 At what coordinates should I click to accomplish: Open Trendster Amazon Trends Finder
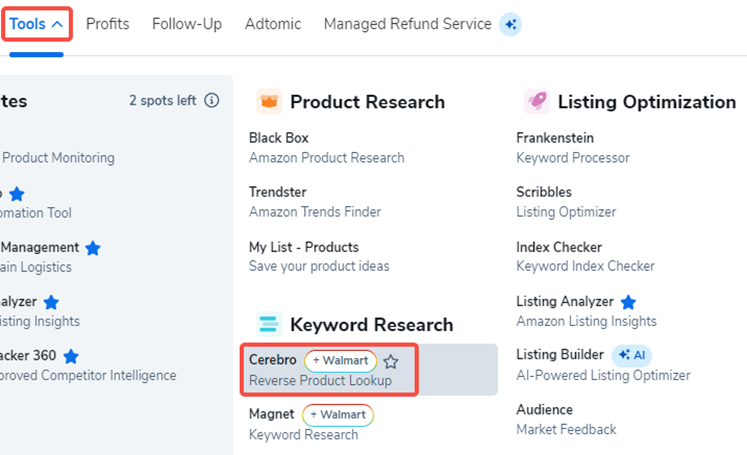[315, 202]
